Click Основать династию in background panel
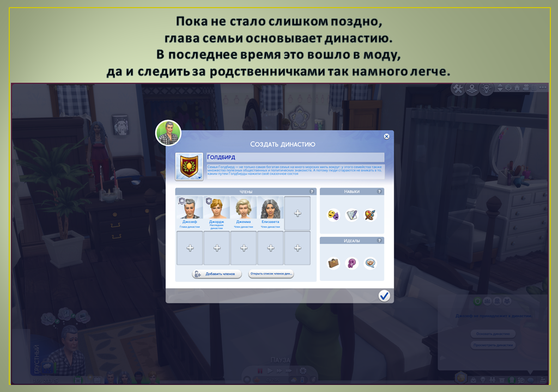The width and height of the screenshot is (558, 392). 493,334
